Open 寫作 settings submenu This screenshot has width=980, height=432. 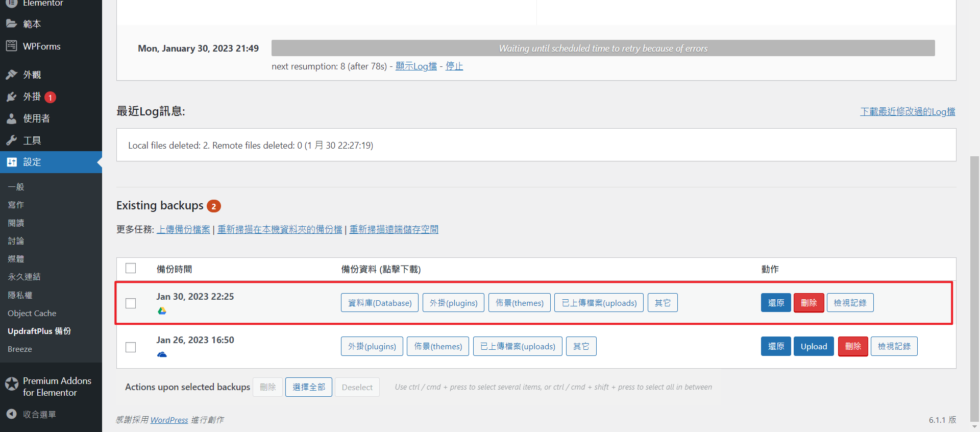coord(16,205)
